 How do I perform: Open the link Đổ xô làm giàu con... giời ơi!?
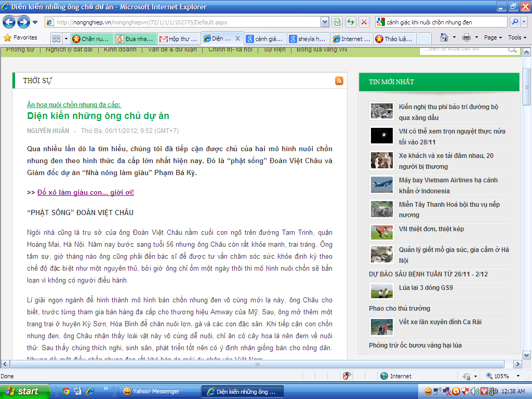85,192
